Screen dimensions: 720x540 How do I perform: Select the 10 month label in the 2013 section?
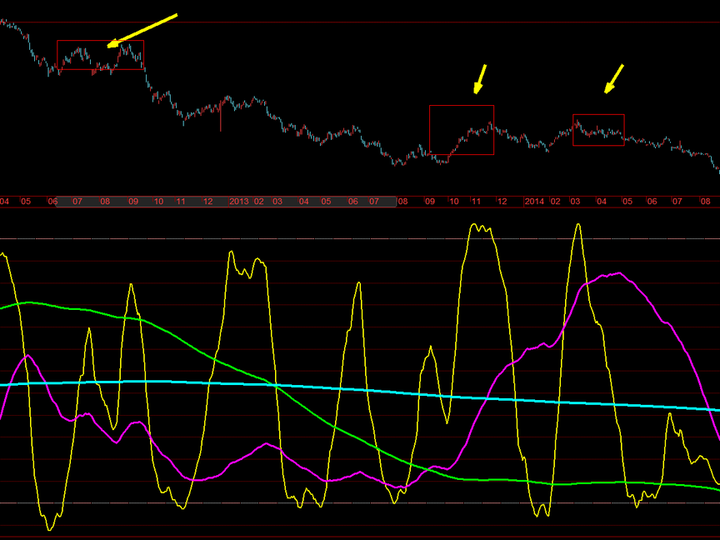pyautogui.click(x=454, y=202)
